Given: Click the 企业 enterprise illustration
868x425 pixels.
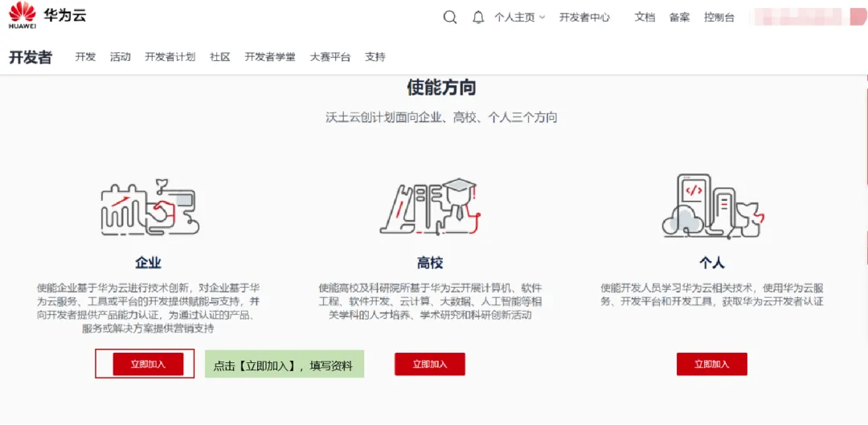Looking at the screenshot, I should (x=149, y=208).
